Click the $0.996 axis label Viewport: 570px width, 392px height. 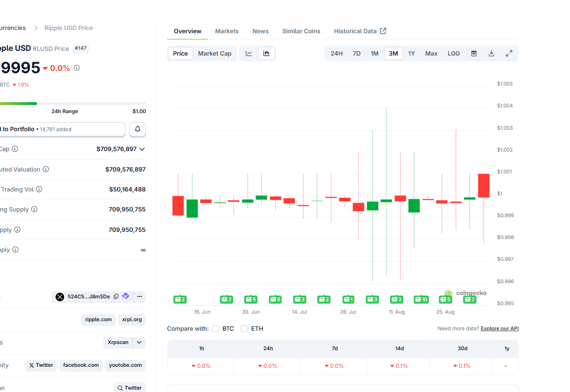click(x=505, y=281)
